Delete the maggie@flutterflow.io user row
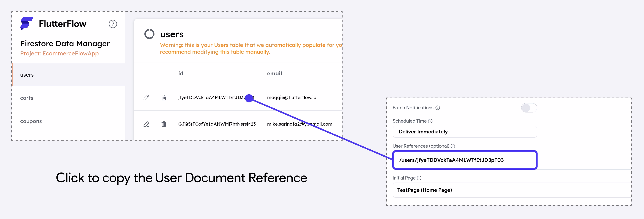The height and width of the screenshot is (219, 644). [x=164, y=98]
